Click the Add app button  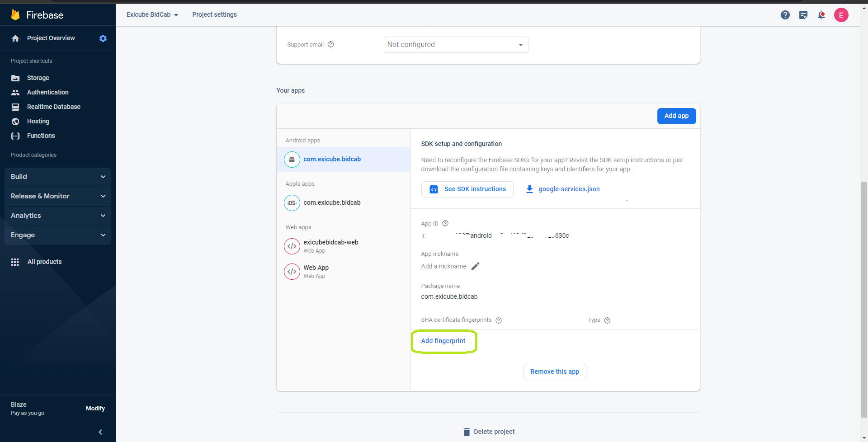[x=676, y=116]
